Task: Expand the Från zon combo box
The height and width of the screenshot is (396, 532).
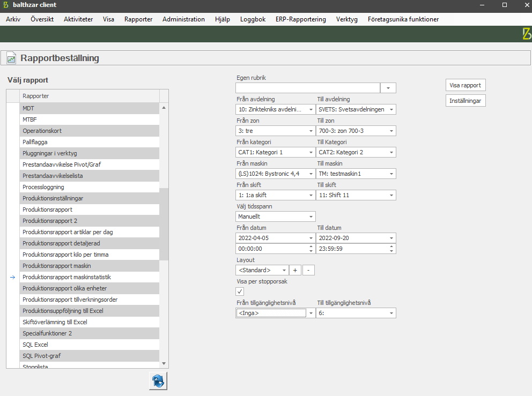Action: point(311,131)
